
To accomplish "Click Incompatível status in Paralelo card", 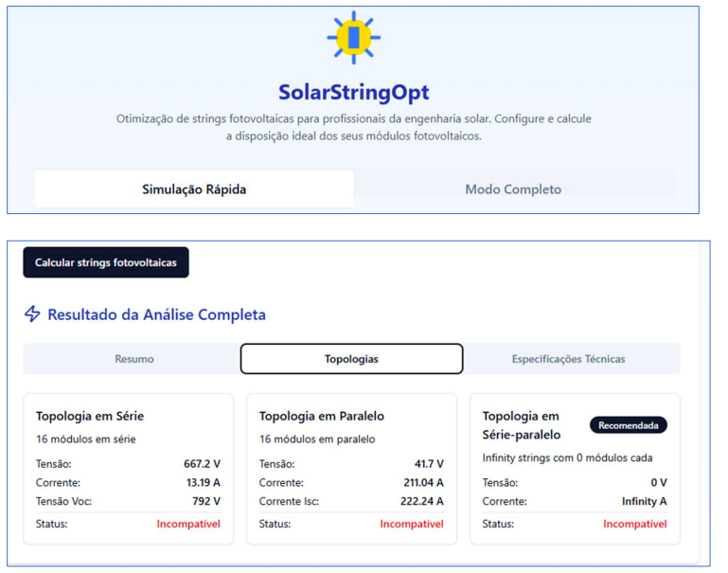I will [412, 524].
